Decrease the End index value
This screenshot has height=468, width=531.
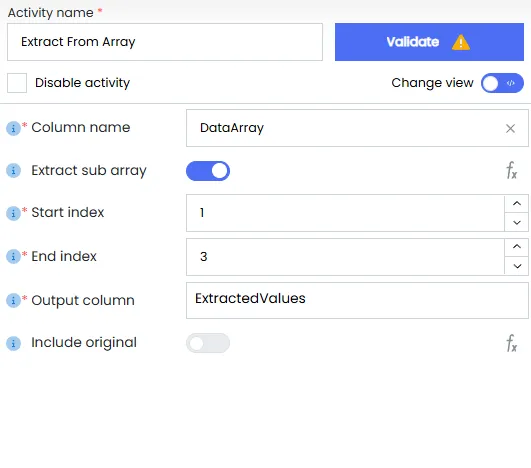click(x=516, y=266)
